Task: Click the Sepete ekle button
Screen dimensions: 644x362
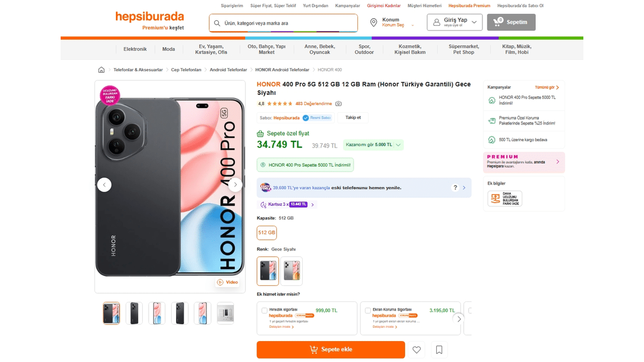Action: [331, 349]
